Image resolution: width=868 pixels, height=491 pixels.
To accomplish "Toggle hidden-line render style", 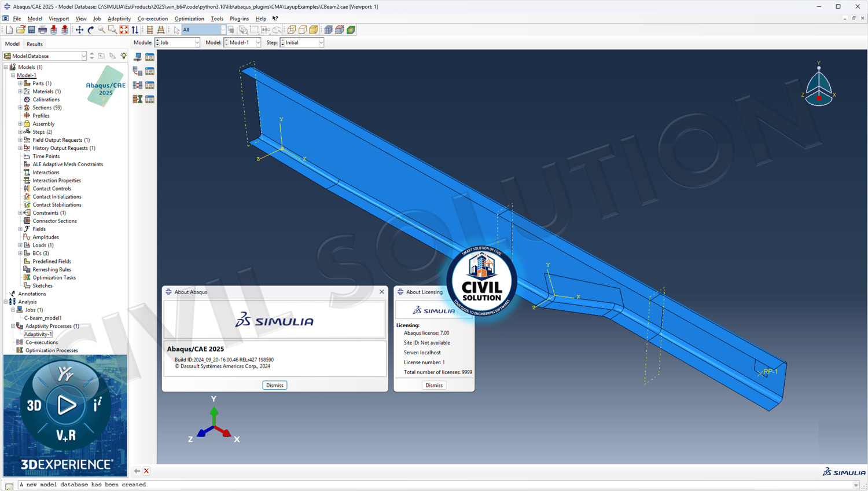I will pyautogui.click(x=303, y=30).
